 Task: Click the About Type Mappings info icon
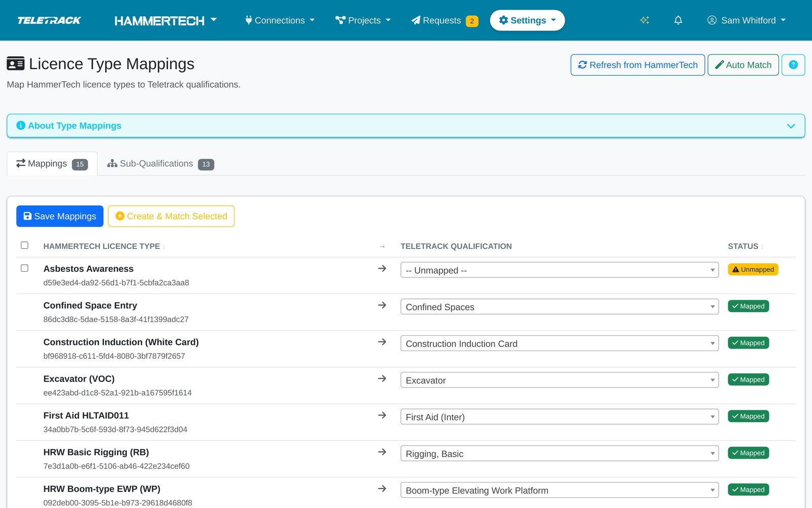pyautogui.click(x=21, y=125)
